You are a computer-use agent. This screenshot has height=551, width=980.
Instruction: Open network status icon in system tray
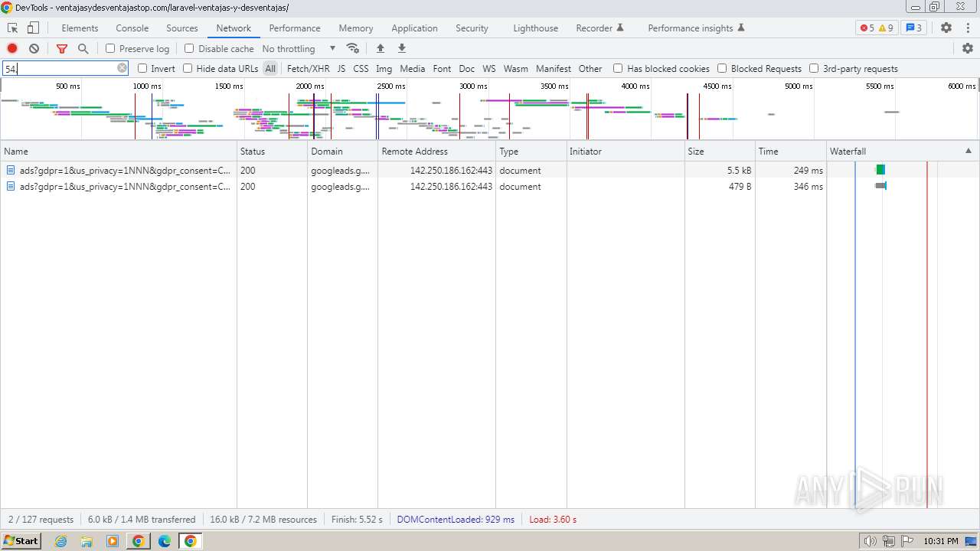tap(888, 541)
